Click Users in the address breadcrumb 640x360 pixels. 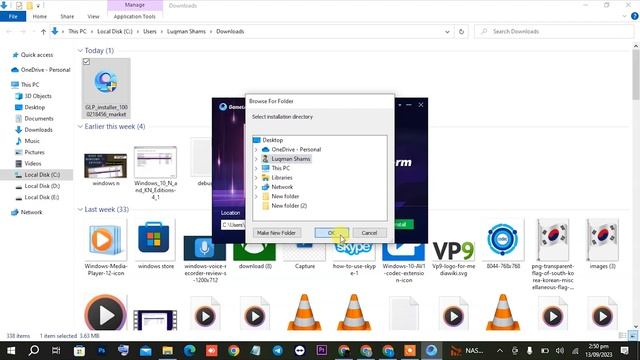tap(150, 31)
